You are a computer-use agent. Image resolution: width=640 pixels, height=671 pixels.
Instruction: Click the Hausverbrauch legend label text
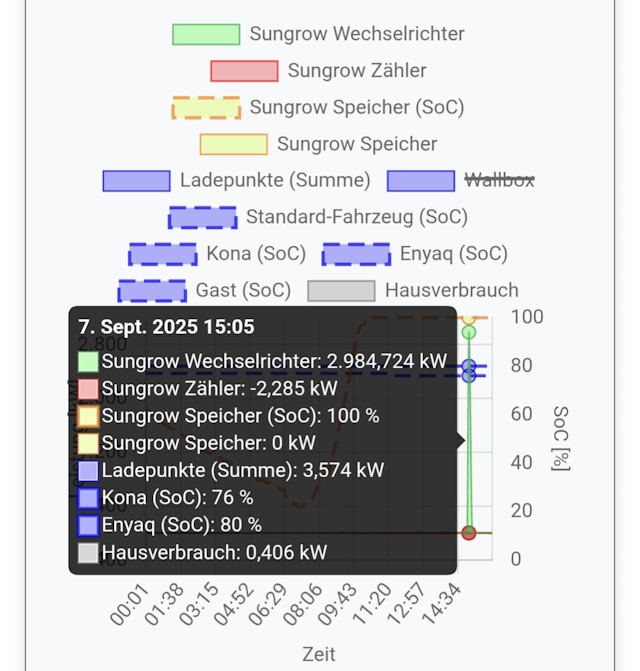click(452, 290)
